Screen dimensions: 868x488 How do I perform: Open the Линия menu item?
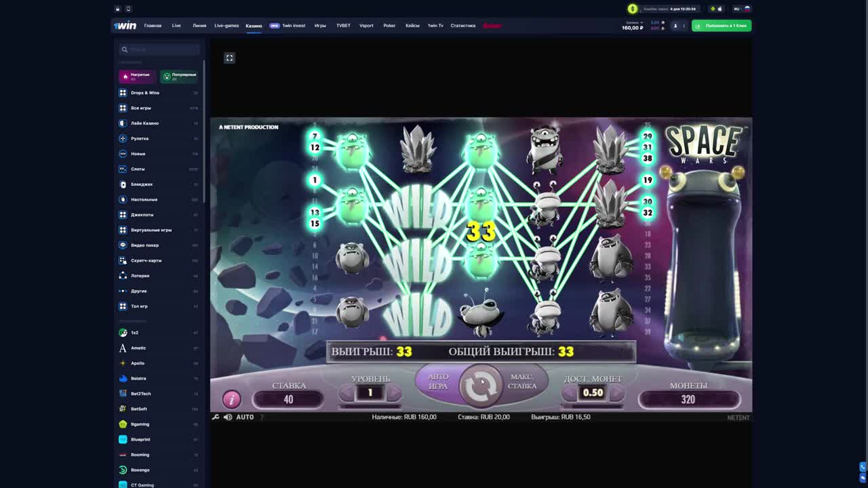(x=199, y=26)
